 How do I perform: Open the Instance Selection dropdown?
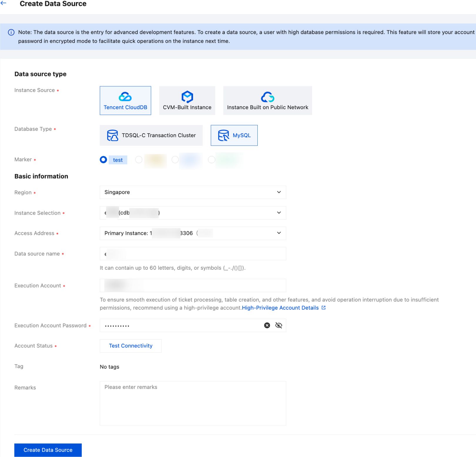tap(193, 213)
